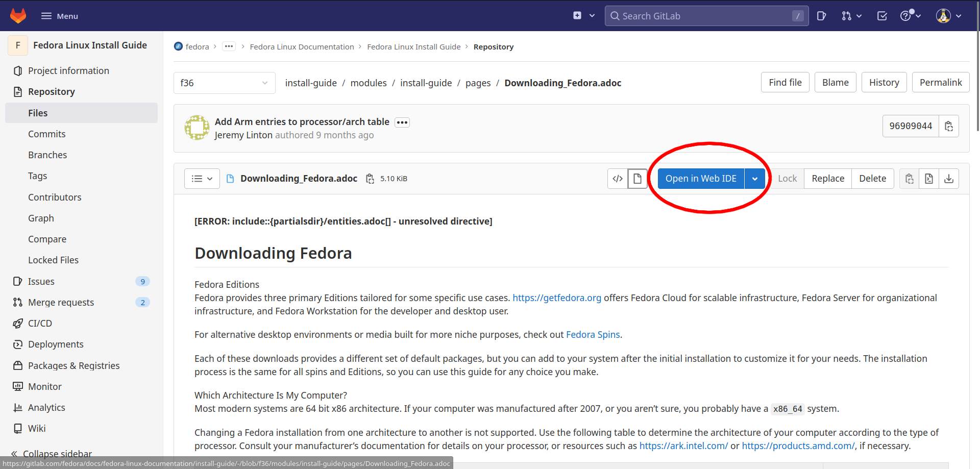This screenshot has height=469, width=980.
Task: Copy file contents icon
Action: point(909,179)
